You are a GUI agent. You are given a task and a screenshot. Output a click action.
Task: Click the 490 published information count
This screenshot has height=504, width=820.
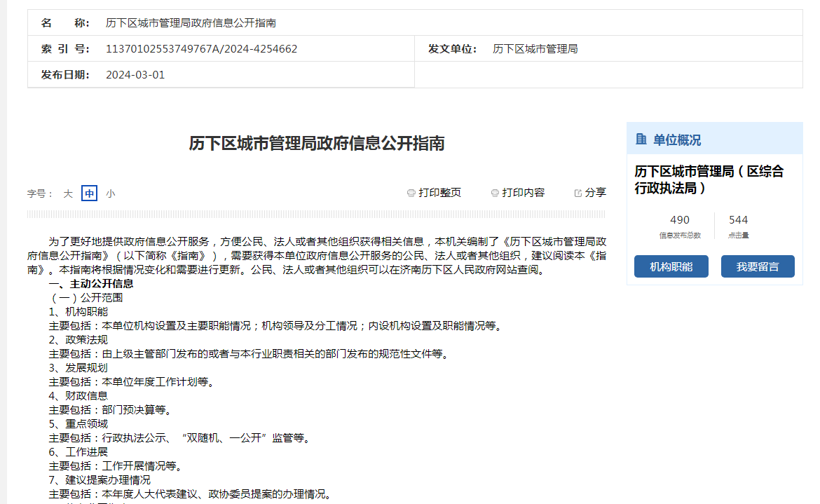point(680,219)
